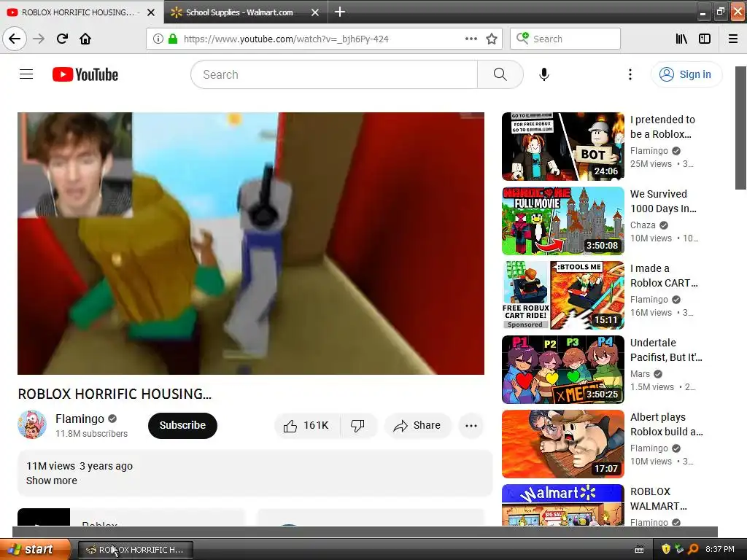Toggle the browser sidebar view
747x560 pixels.
point(705,39)
